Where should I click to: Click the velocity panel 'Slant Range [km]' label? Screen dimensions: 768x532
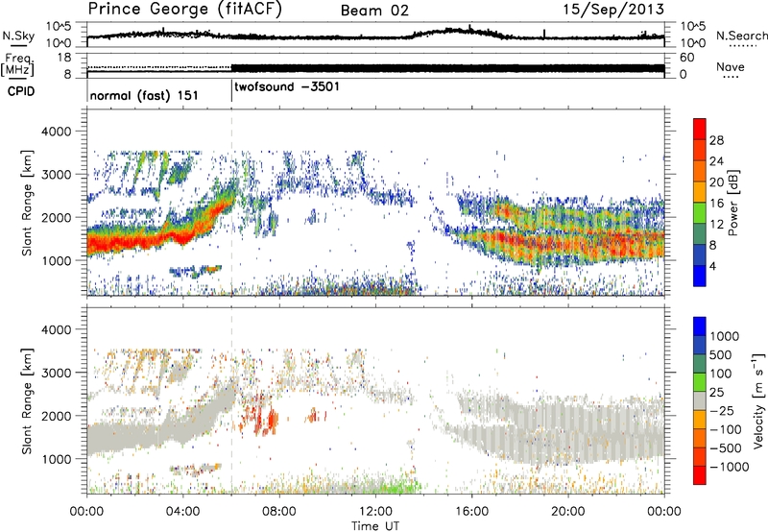click(27, 401)
